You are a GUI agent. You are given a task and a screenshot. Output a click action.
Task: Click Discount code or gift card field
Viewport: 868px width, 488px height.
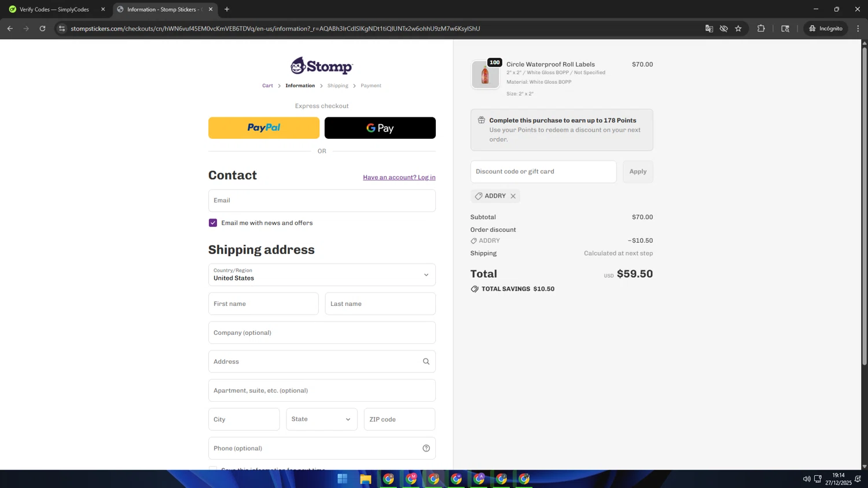click(x=543, y=172)
